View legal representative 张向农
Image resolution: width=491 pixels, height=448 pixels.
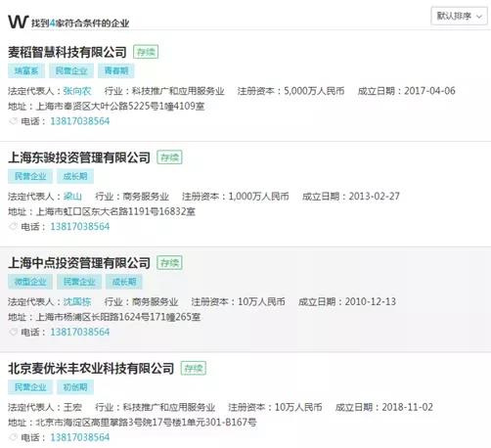(77, 91)
